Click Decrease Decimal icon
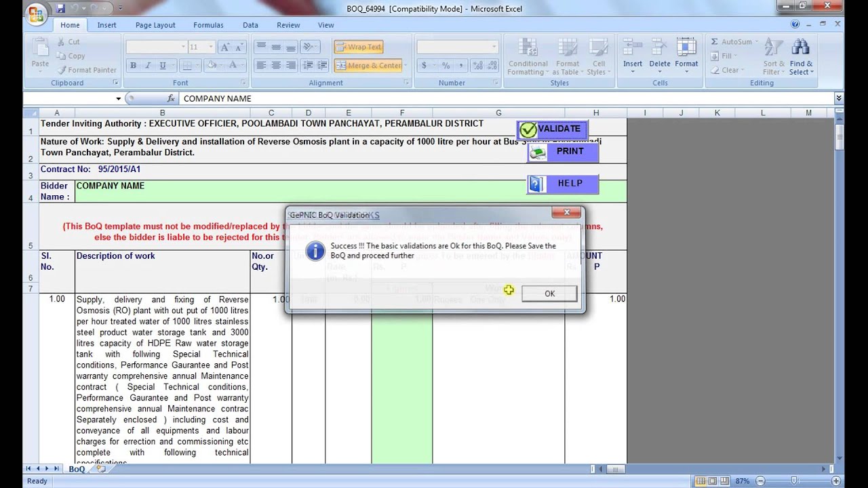Image resolution: width=868 pixels, height=488 pixels. (492, 66)
